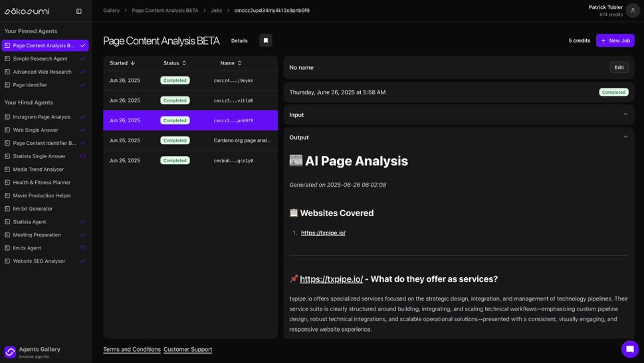Image resolution: width=644 pixels, height=363 pixels.
Task: Click the checkmark next to Website SEO Analyser
Action: 82,261
